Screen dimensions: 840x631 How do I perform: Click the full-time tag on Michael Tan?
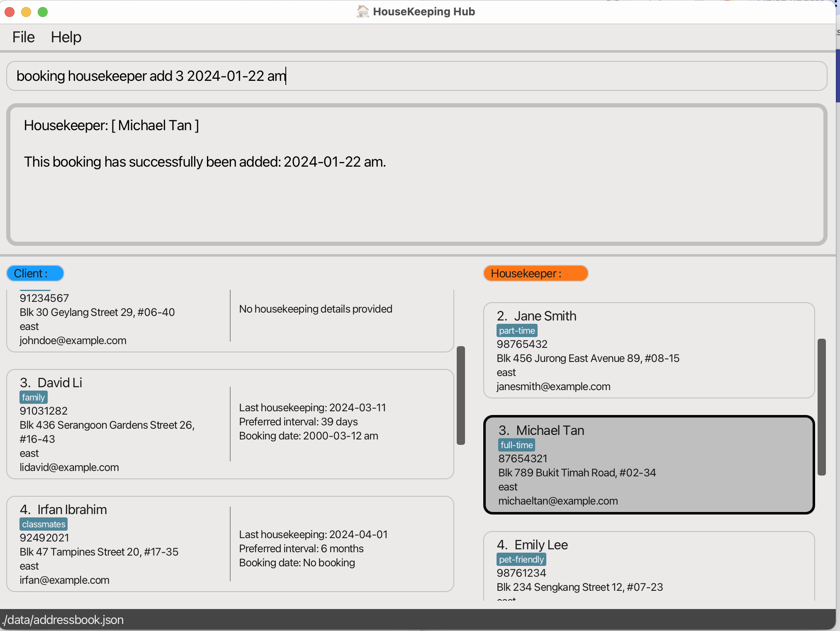point(516,445)
